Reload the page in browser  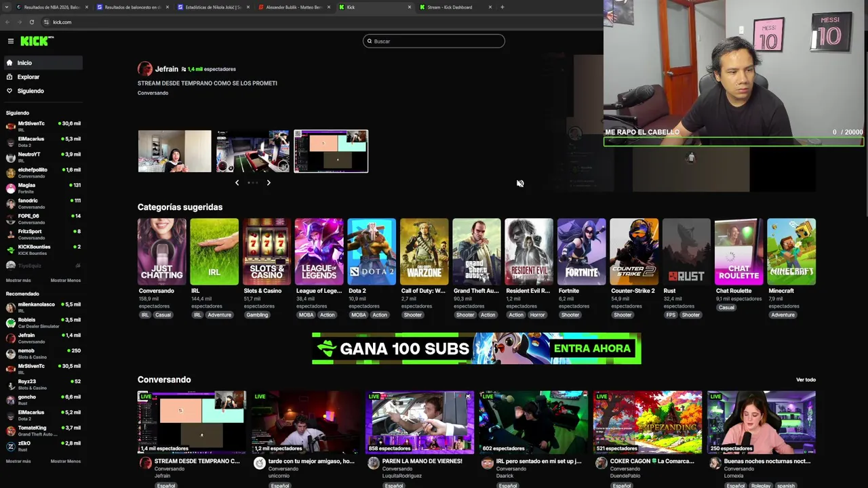(31, 22)
